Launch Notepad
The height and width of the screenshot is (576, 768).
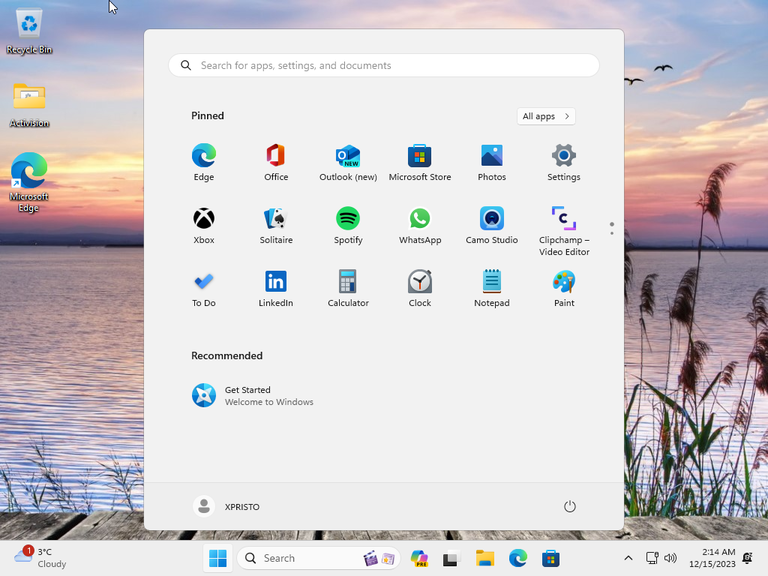(492, 289)
